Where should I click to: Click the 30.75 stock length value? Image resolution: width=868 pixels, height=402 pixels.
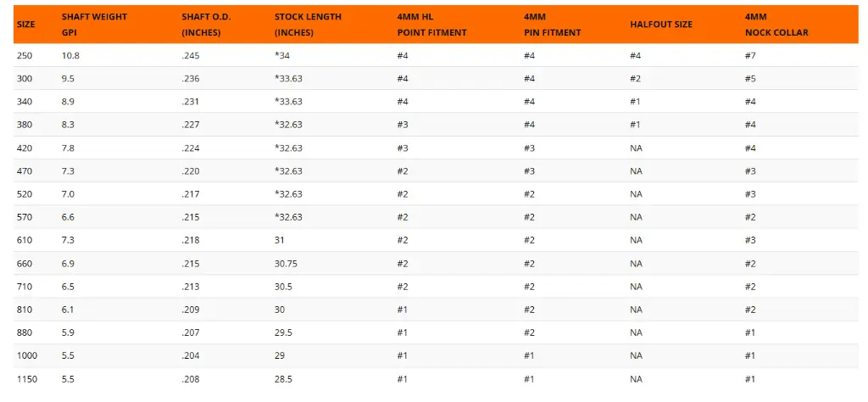point(286,263)
